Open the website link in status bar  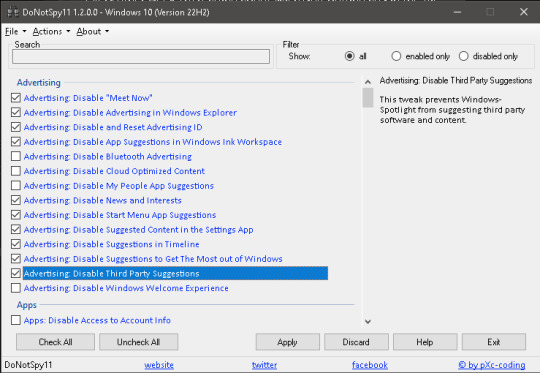159,365
